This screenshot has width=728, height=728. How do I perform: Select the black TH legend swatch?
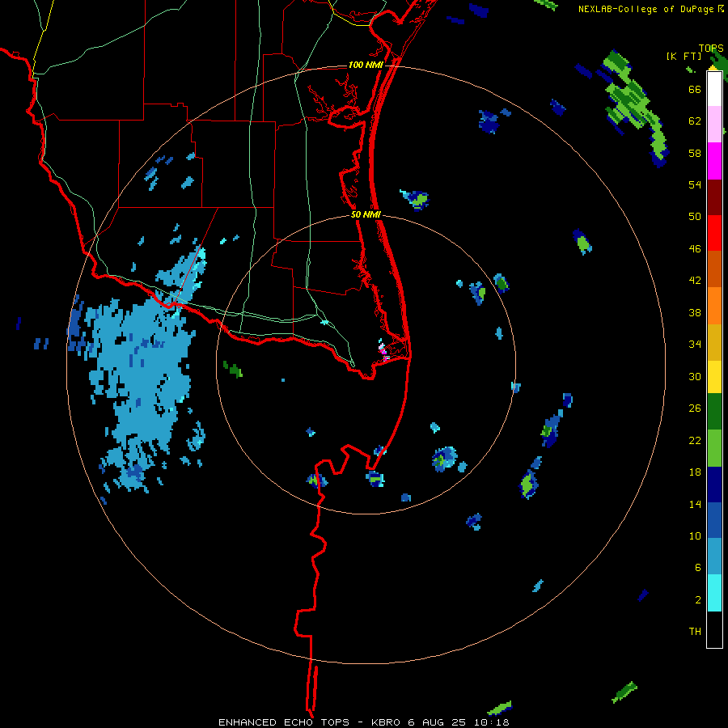(714, 629)
